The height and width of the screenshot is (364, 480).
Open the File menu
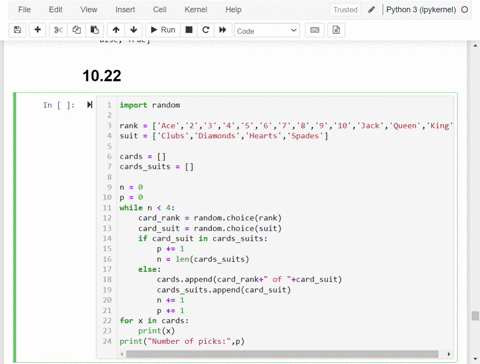click(24, 10)
